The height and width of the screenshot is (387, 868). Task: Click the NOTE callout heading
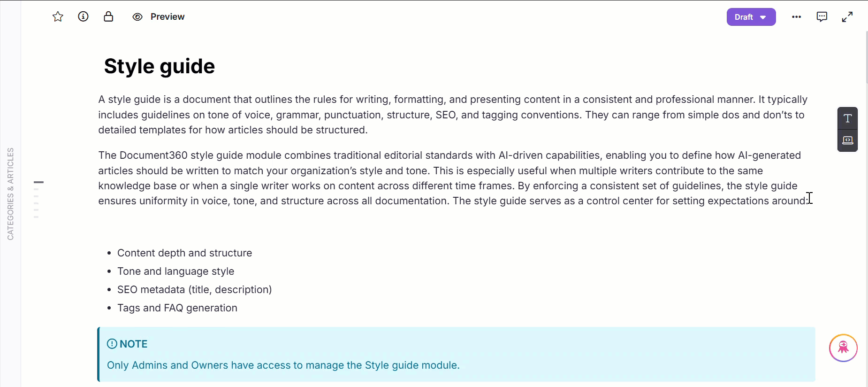click(x=133, y=344)
